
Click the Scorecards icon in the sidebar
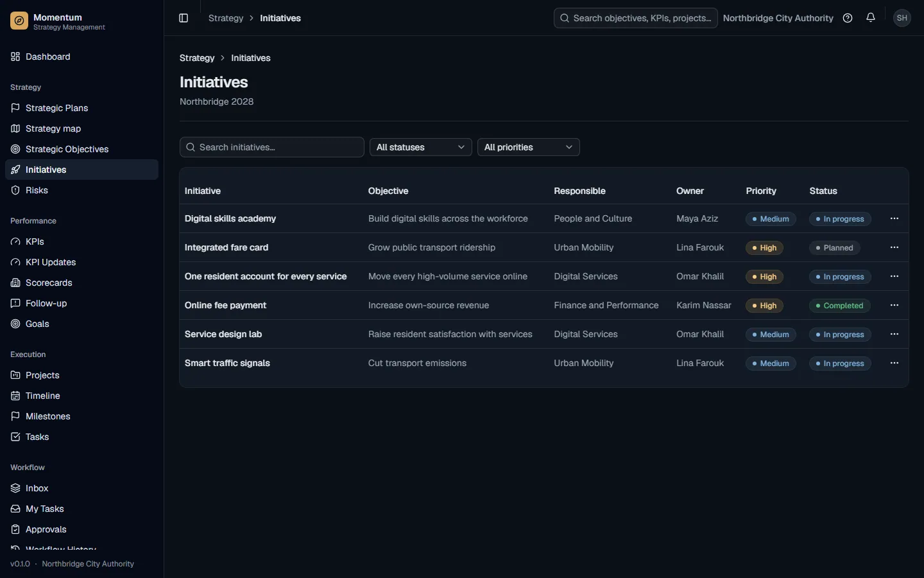click(x=15, y=283)
